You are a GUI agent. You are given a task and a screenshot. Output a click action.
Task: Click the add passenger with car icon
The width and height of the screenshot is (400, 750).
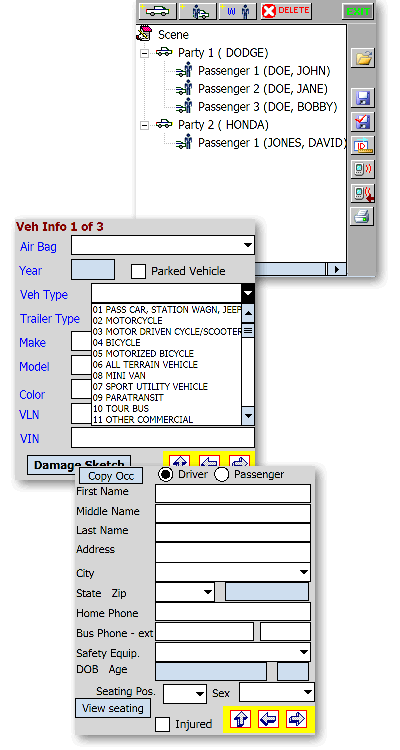[197, 11]
